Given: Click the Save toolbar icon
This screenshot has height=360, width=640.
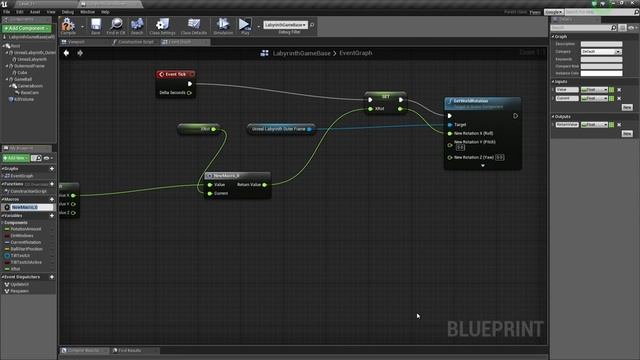Looking at the screenshot, I should pos(96,25).
